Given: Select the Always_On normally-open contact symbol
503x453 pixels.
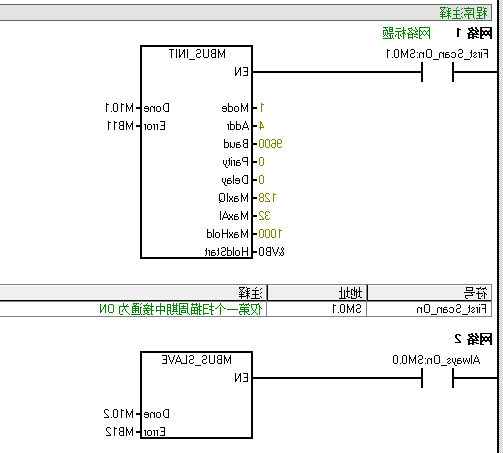Looking at the screenshot, I should click(437, 378).
